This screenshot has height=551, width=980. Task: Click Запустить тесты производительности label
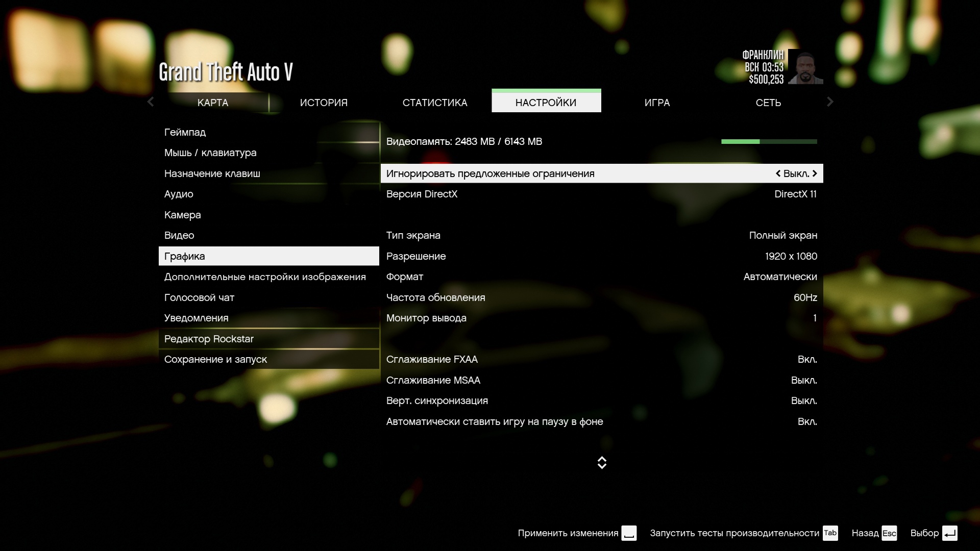coord(734,533)
